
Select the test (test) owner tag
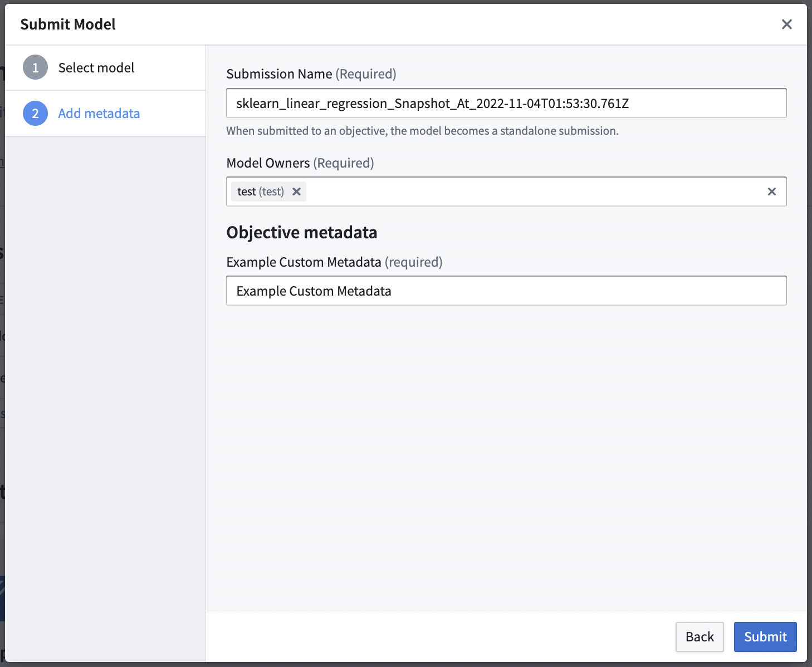tap(261, 192)
